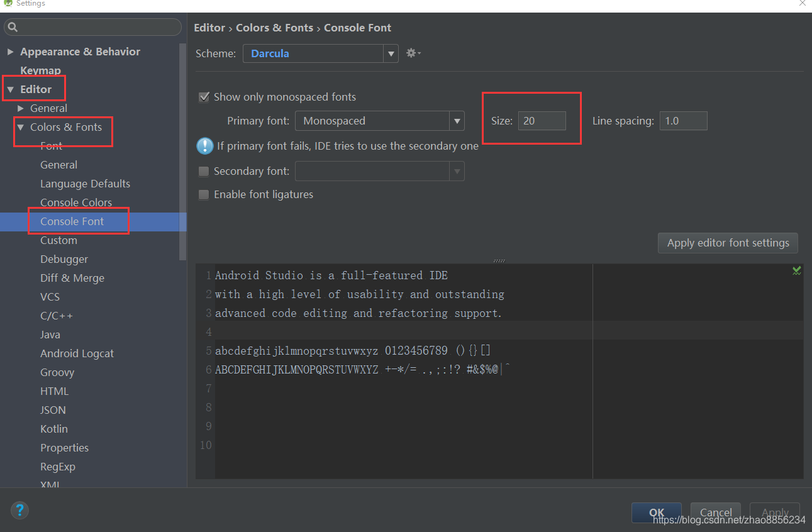Image resolution: width=812 pixels, height=532 pixels.
Task: Expand Appearance & Behavior section
Action: (10, 52)
